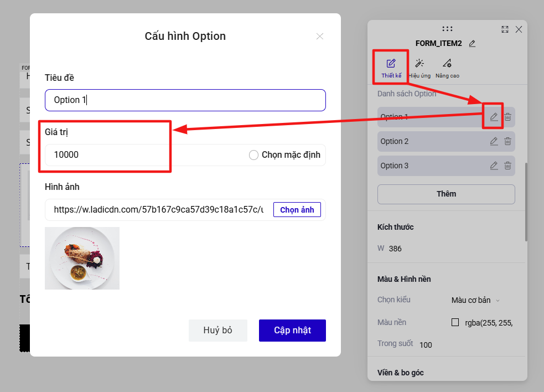The image size is (544, 392).
Task: Click the edit pencil icon for Option 1
Action: [494, 117]
